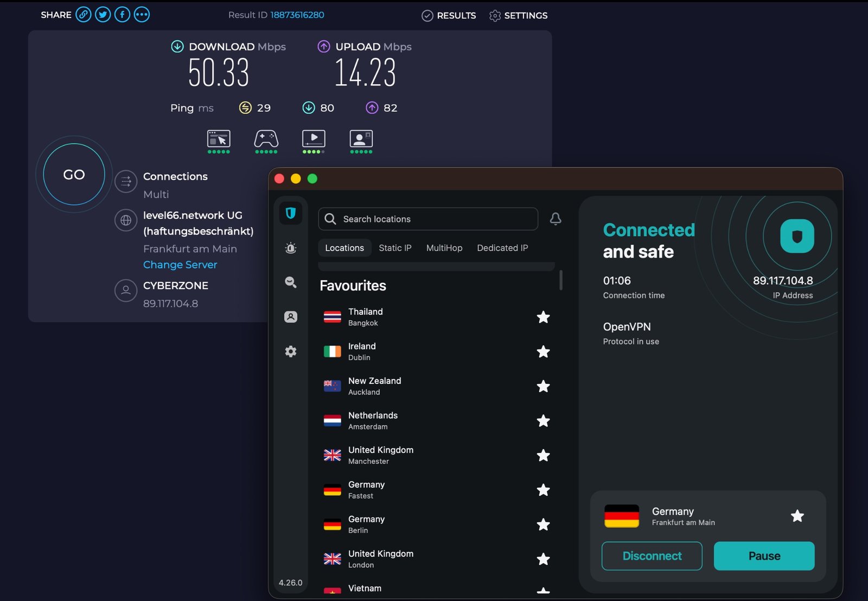Select the Surfshark VPN shield icon in sidebar
This screenshot has width=868, height=601.
291,213
